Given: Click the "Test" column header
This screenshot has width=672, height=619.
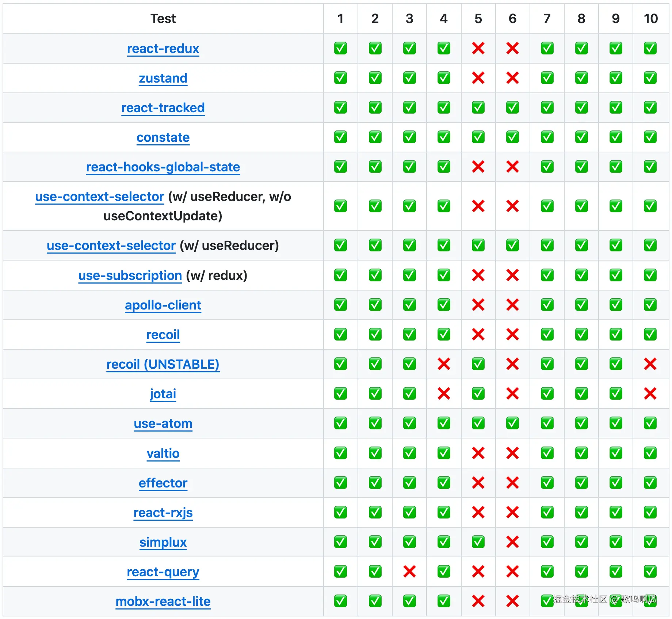Looking at the screenshot, I should 163,19.
